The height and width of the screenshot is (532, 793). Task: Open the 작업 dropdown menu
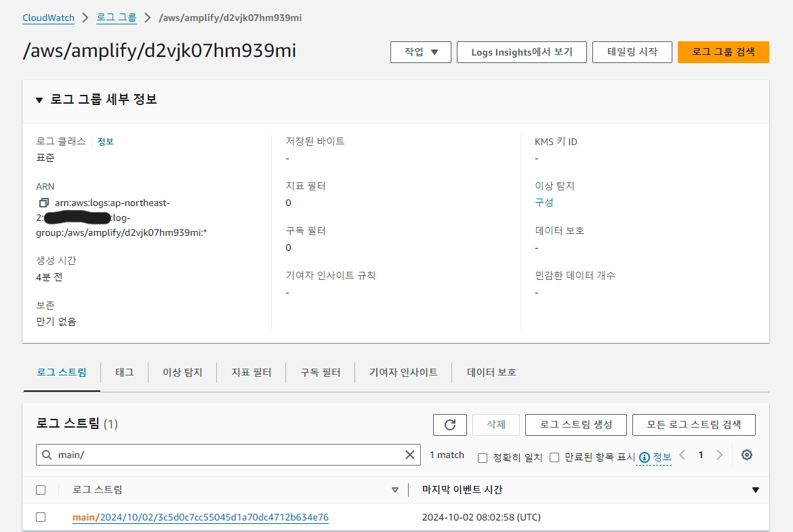(x=420, y=52)
